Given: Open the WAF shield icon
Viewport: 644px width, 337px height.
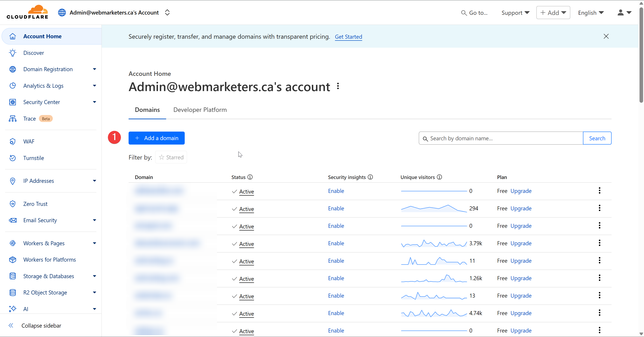Looking at the screenshot, I should pos(13,141).
